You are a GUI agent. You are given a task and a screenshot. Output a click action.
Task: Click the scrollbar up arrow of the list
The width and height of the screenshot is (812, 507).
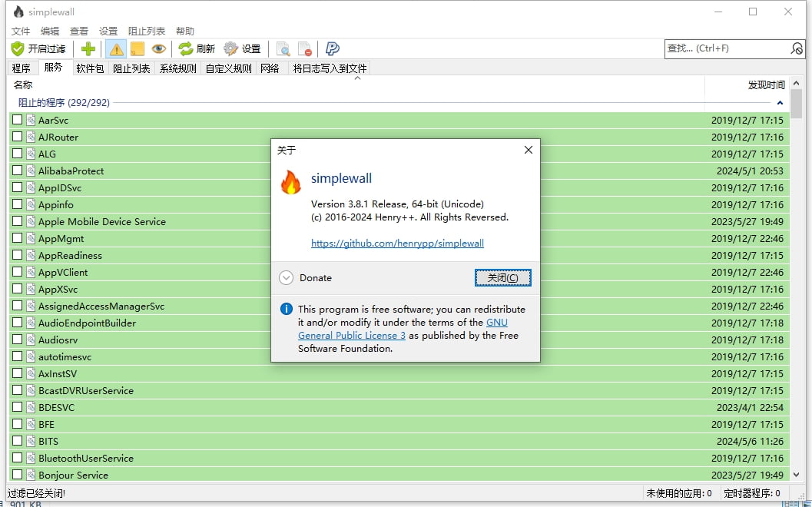point(797,83)
